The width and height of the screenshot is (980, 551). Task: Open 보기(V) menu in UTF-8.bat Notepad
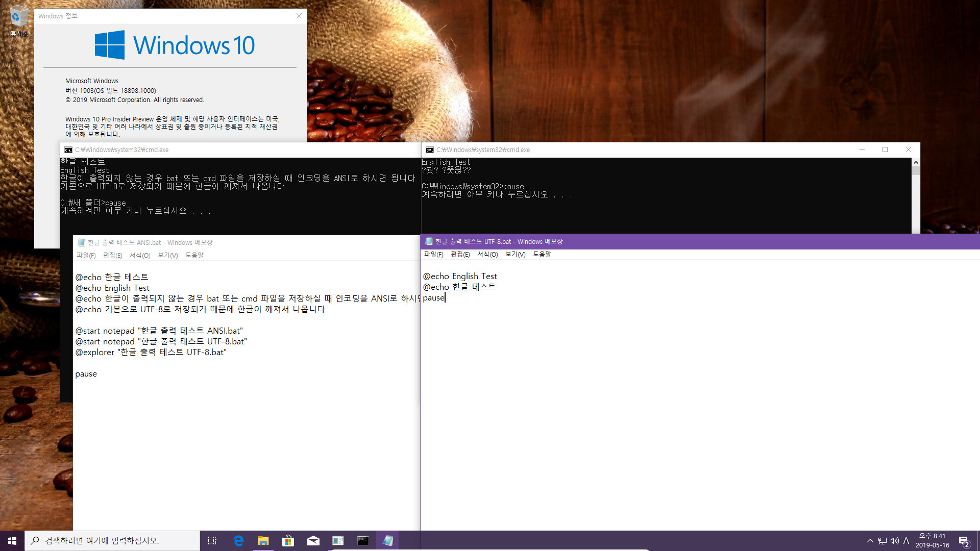(x=516, y=254)
